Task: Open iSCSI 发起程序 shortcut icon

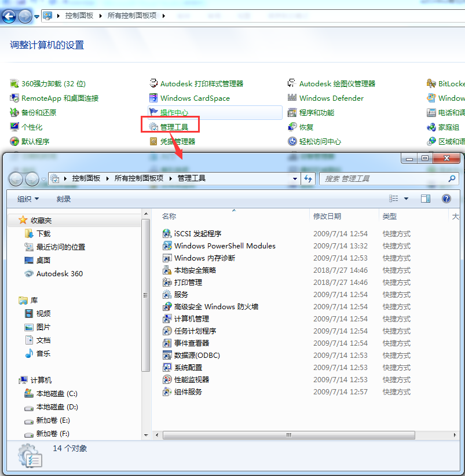Action: coord(167,233)
